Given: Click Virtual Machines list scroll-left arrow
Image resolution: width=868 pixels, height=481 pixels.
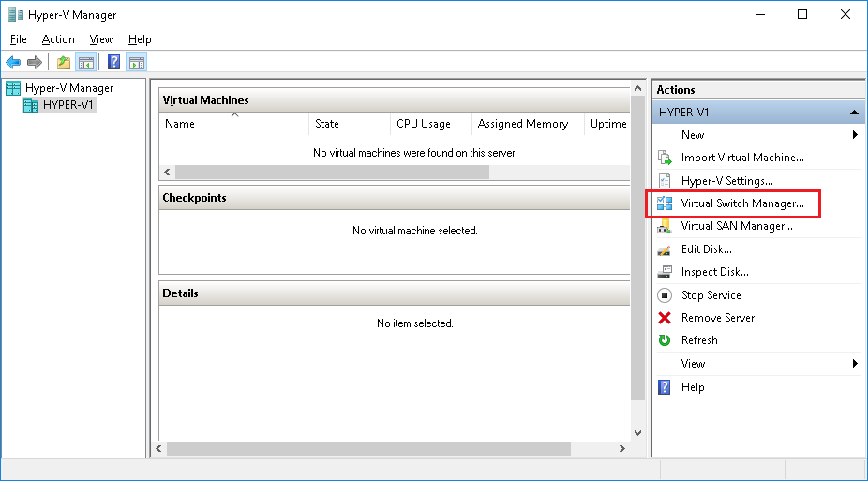Looking at the screenshot, I should [x=167, y=173].
